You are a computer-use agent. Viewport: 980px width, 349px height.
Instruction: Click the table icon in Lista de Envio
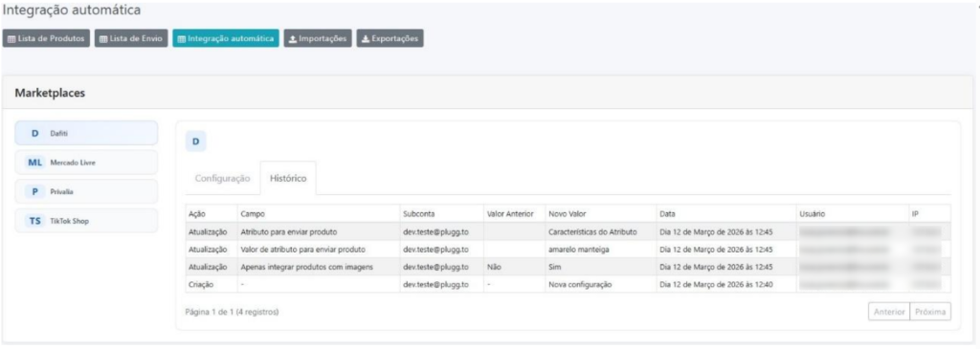(x=103, y=38)
